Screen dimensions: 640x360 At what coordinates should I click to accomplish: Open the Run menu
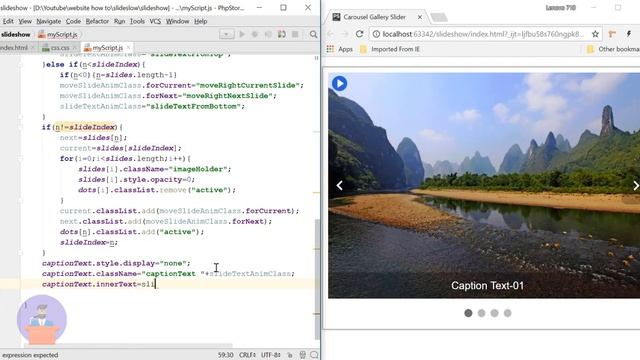pyautogui.click(x=119, y=21)
